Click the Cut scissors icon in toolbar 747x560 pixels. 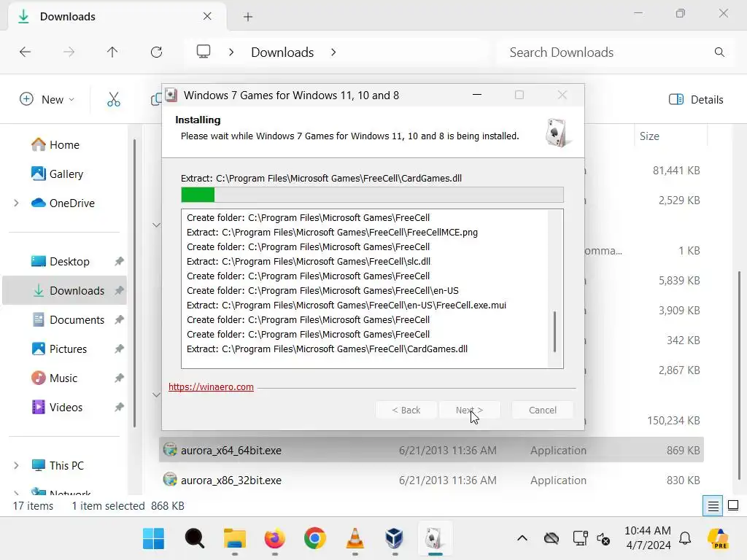(x=113, y=99)
